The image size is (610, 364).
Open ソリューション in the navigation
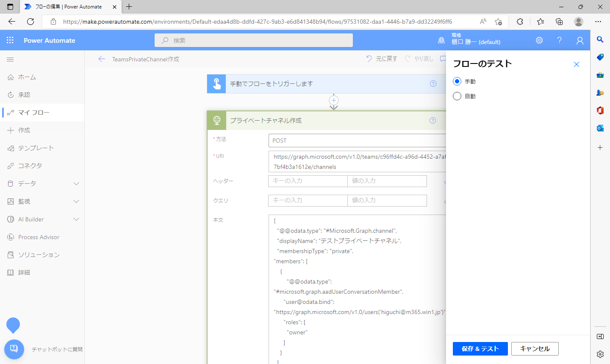coord(42,255)
